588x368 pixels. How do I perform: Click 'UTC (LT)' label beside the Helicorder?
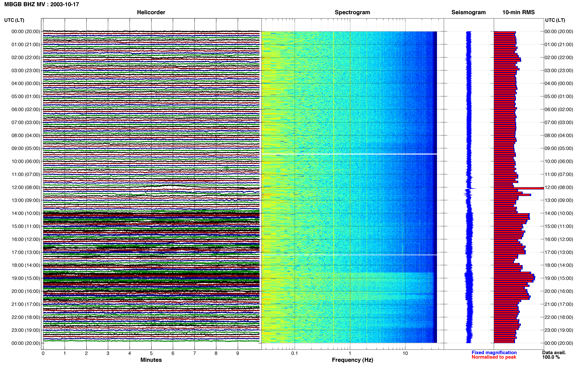coord(14,20)
